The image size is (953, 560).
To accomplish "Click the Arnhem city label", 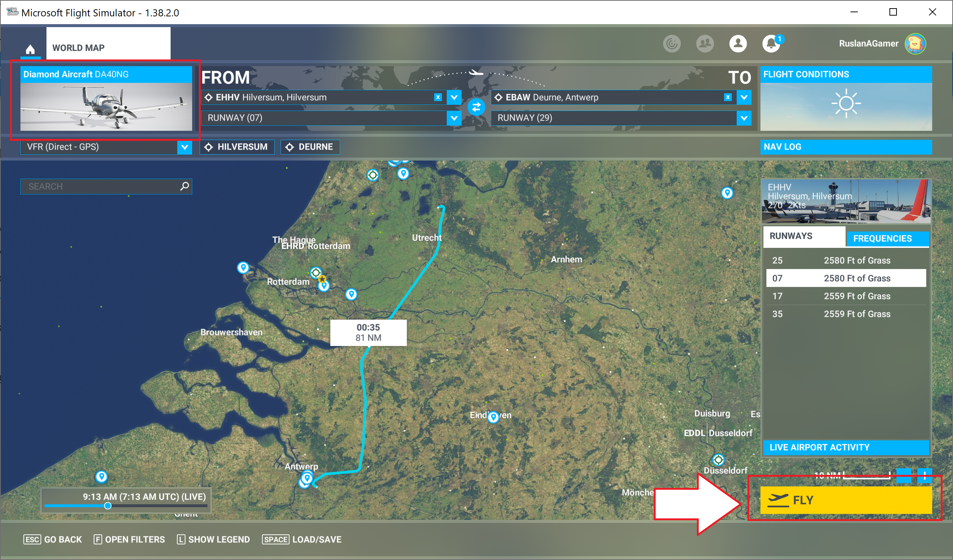I will click(566, 259).
